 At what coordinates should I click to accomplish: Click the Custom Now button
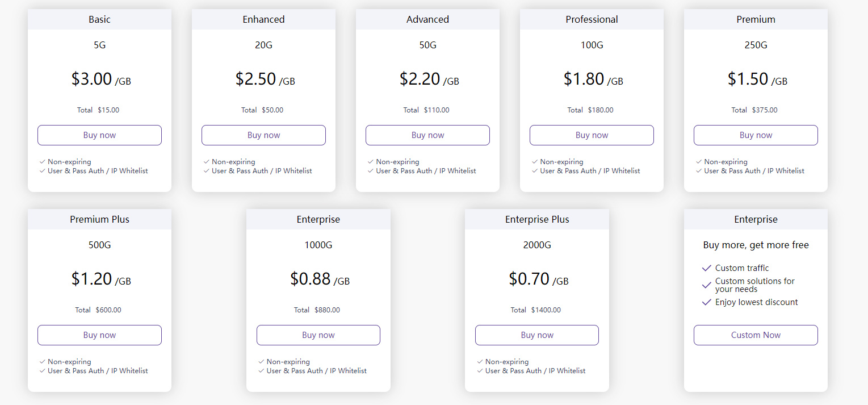click(756, 335)
